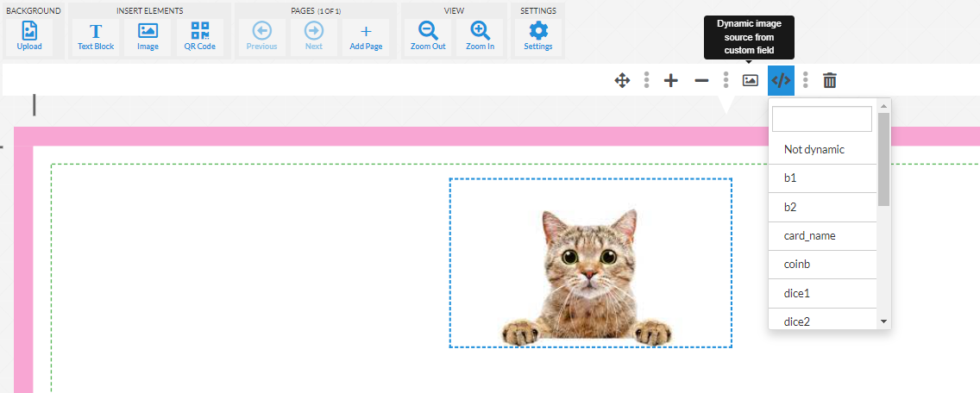Add a QR Code element
Image resolution: width=980 pixels, height=393 pixels.
click(x=199, y=37)
